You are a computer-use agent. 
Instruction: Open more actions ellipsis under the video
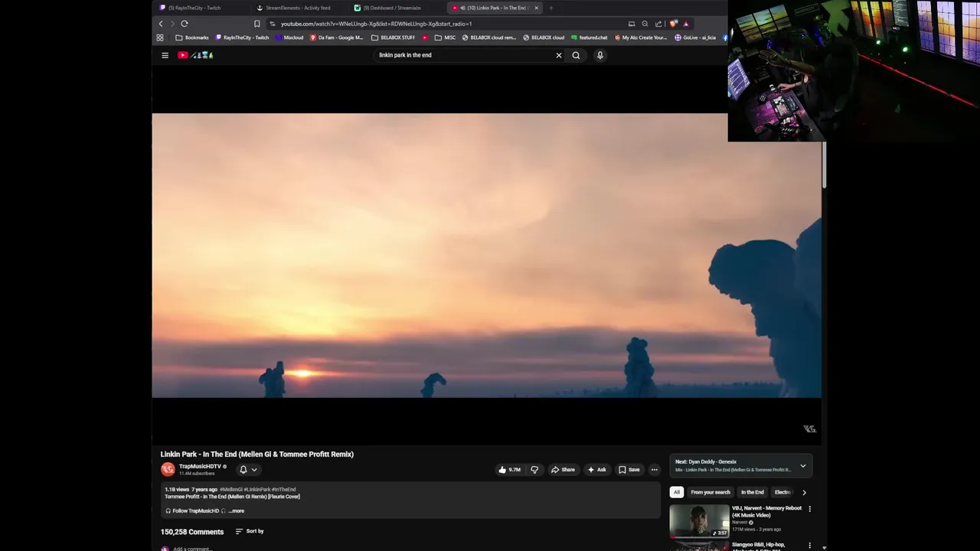click(654, 470)
